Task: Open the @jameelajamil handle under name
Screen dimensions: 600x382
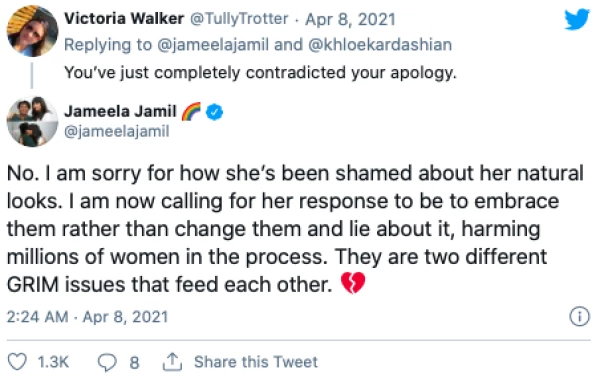Action: click(117, 131)
